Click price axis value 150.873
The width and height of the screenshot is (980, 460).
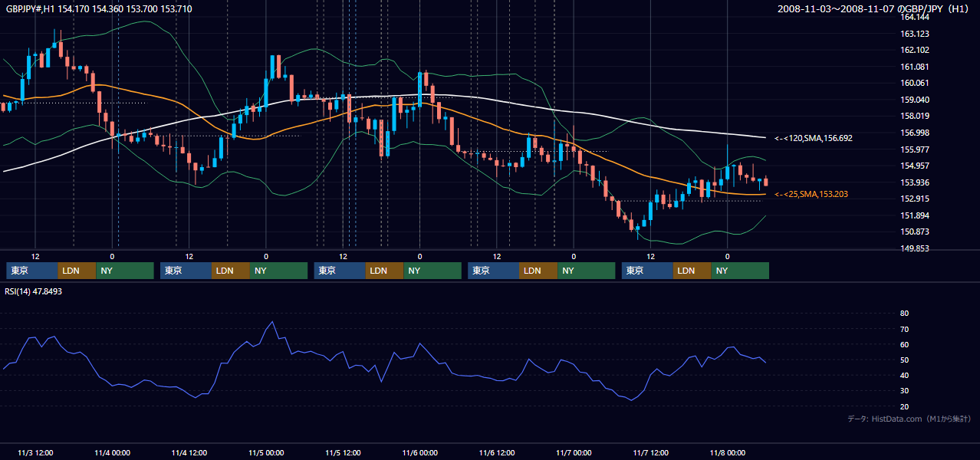[x=914, y=232]
